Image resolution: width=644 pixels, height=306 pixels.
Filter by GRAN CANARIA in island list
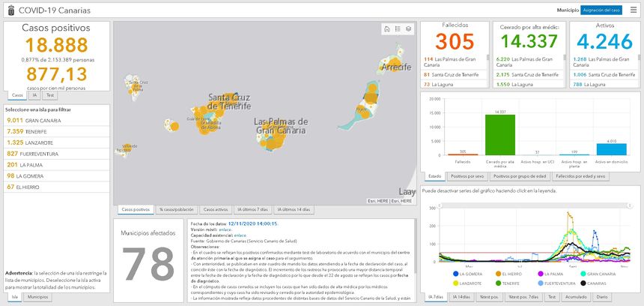[x=32, y=119]
